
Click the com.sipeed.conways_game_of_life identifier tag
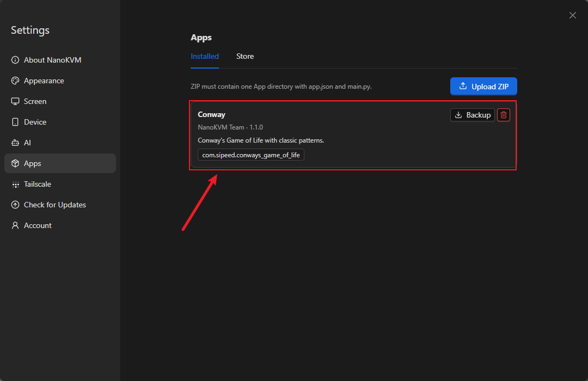(251, 155)
